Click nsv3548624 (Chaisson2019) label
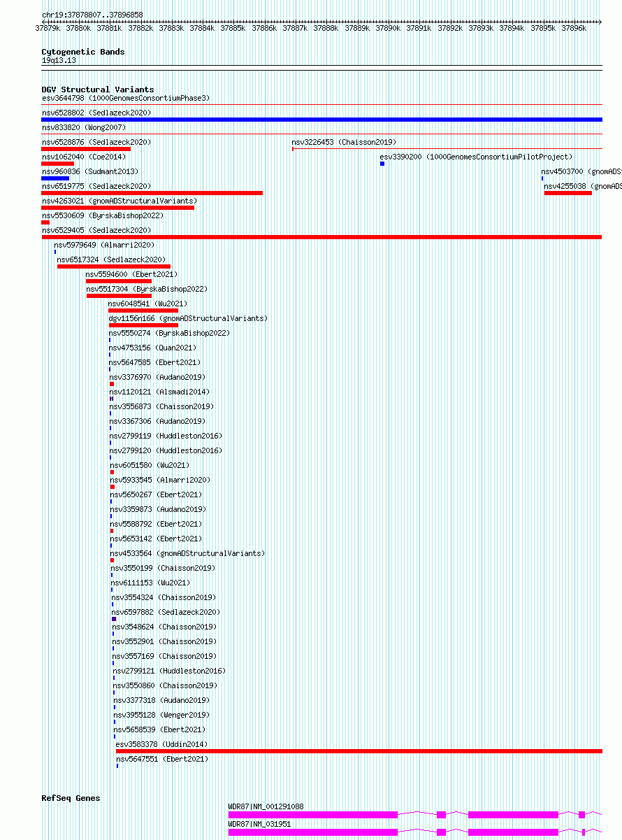 coord(164,627)
